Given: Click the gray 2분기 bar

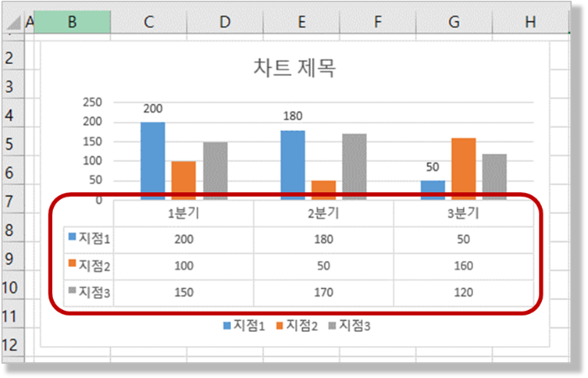Looking at the screenshot, I should click(354, 166).
